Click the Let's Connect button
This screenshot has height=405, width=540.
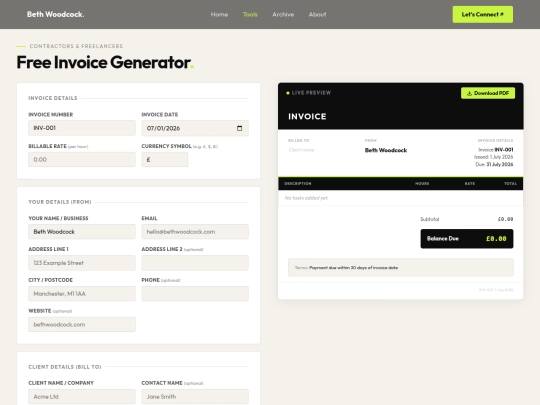tap(482, 14)
